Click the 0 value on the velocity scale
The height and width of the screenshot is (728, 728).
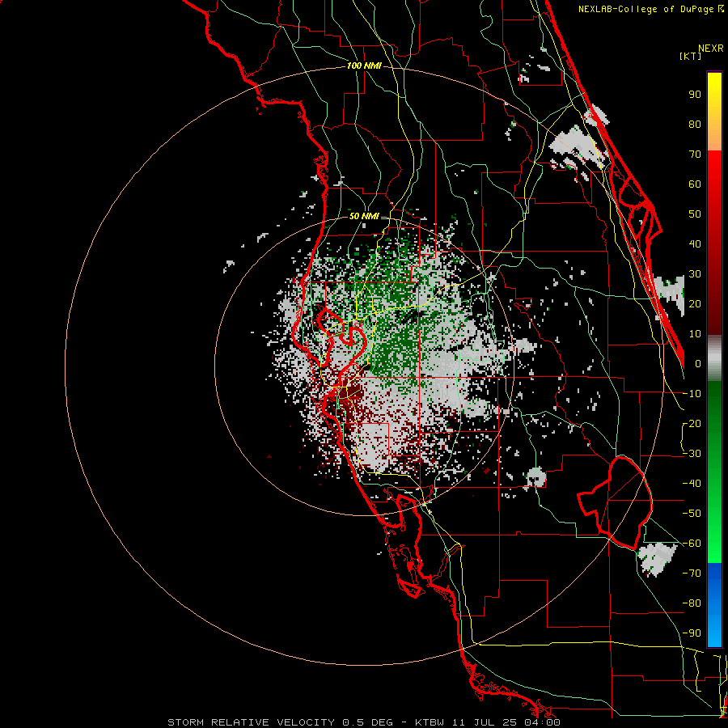point(698,364)
